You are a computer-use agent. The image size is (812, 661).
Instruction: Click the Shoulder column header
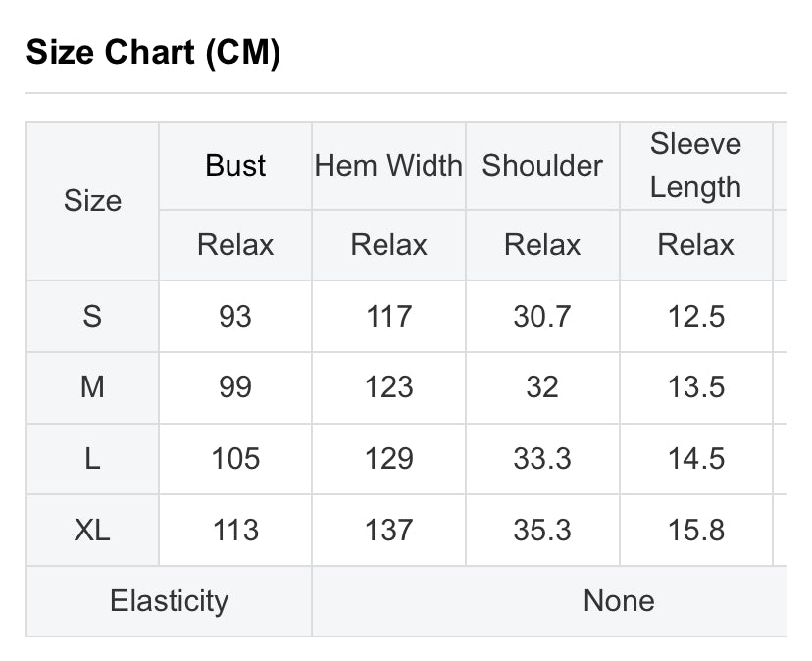pyautogui.click(x=542, y=166)
